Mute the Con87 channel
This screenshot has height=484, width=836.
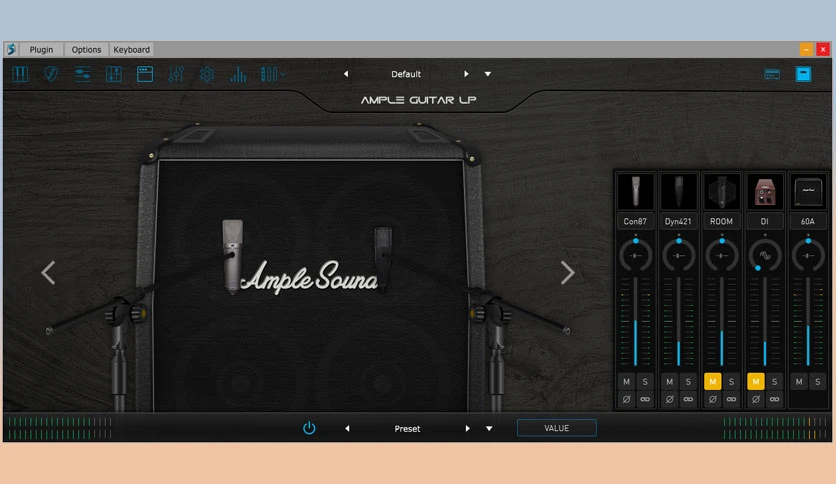point(626,382)
